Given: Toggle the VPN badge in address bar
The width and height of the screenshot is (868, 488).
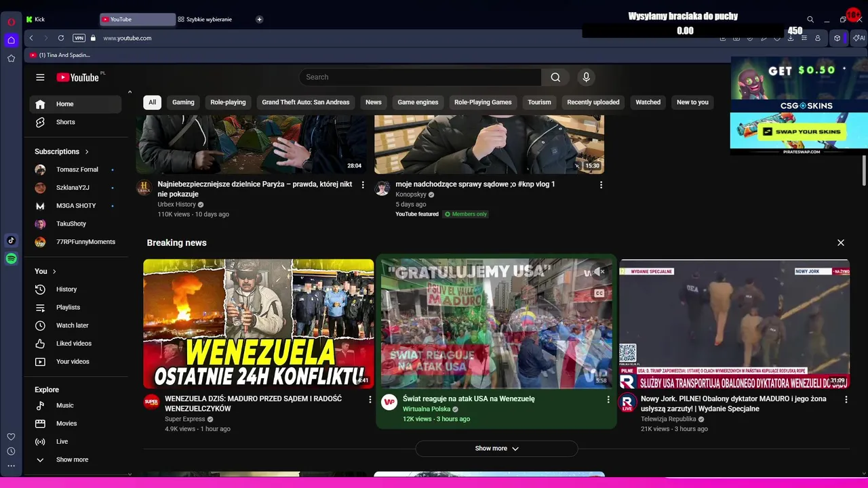Looking at the screenshot, I should 79,38.
